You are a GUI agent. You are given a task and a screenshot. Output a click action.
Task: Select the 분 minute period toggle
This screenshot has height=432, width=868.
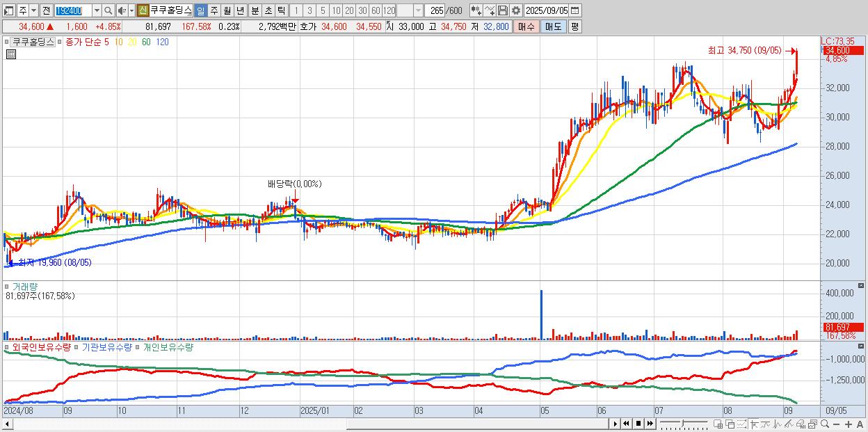[x=255, y=10]
